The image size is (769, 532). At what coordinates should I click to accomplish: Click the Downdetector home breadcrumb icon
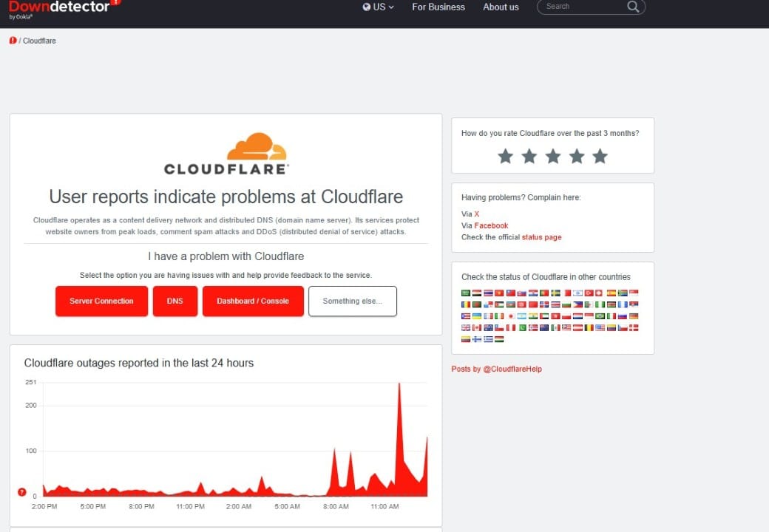point(13,41)
